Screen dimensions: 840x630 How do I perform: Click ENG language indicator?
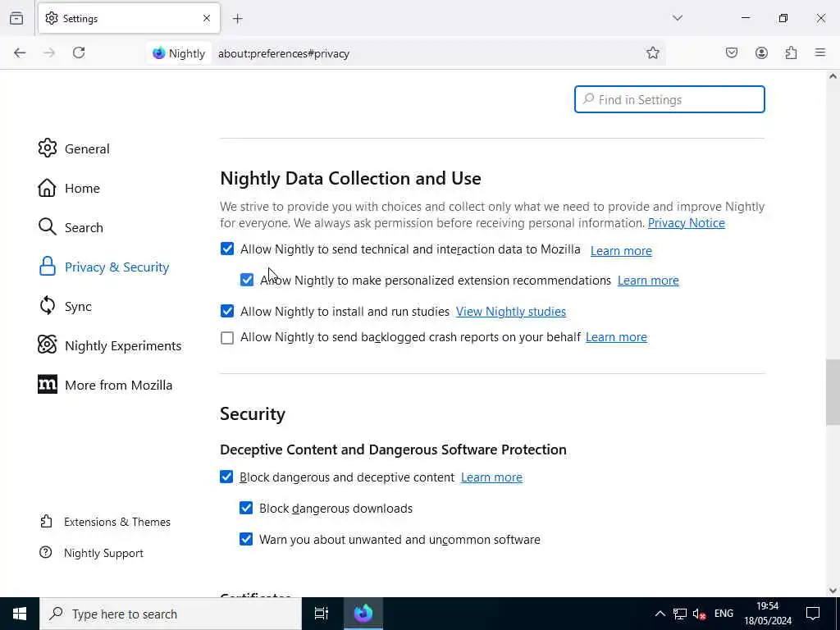click(724, 614)
